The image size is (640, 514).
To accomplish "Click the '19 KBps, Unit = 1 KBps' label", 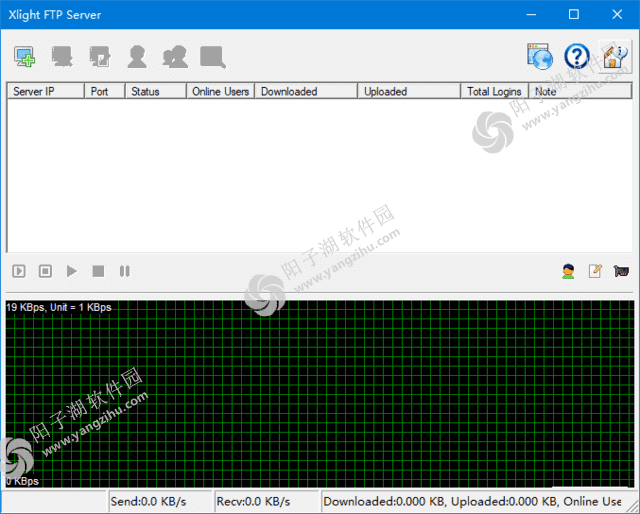I will (59, 307).
